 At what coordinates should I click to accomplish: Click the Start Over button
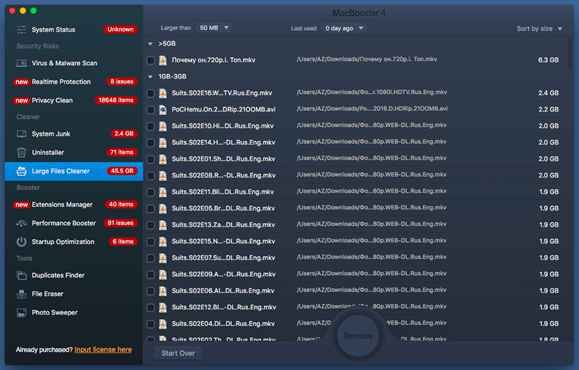(178, 353)
